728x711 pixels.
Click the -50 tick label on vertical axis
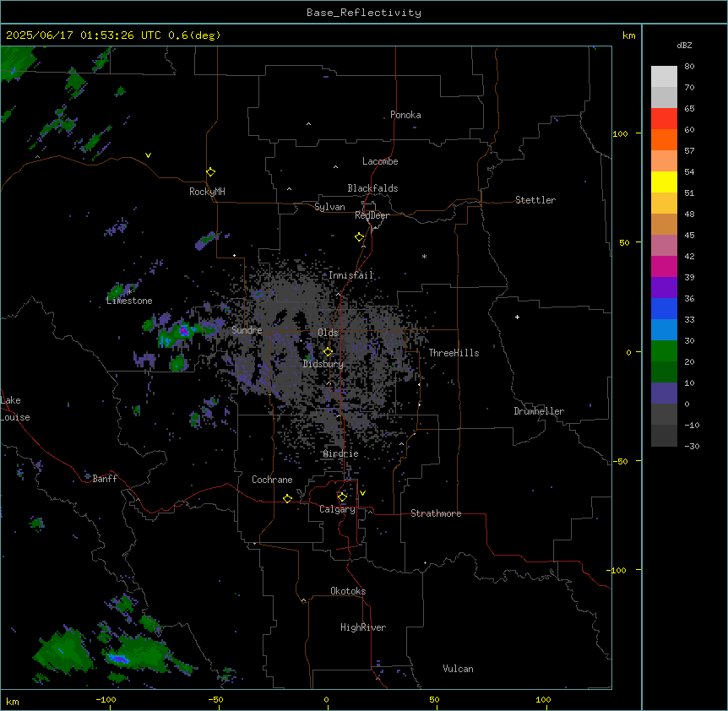620,461
